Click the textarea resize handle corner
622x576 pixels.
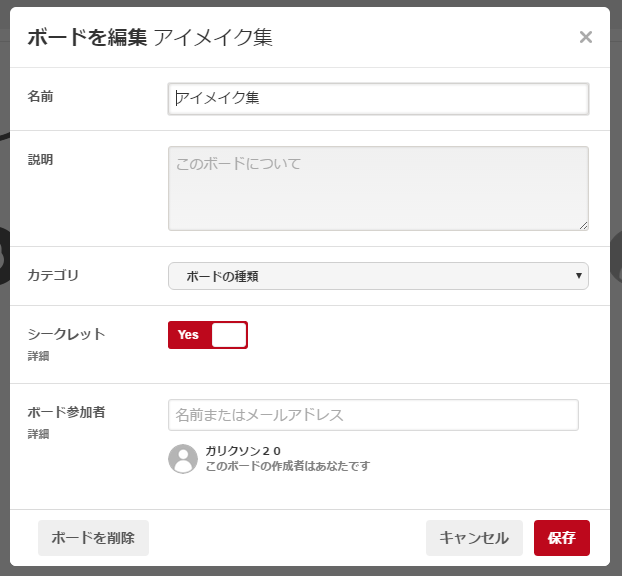(x=583, y=225)
